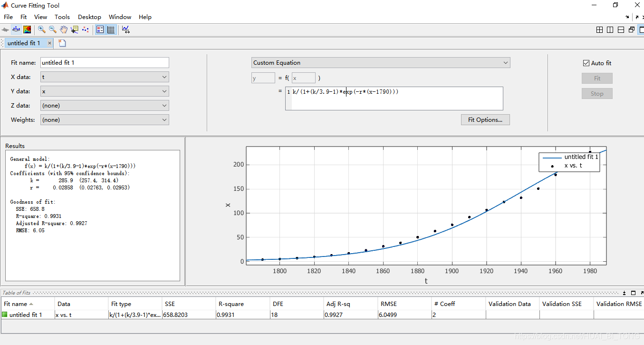This screenshot has width=644, height=345.
Task: Click inside the Fit name field
Action: [x=104, y=63]
